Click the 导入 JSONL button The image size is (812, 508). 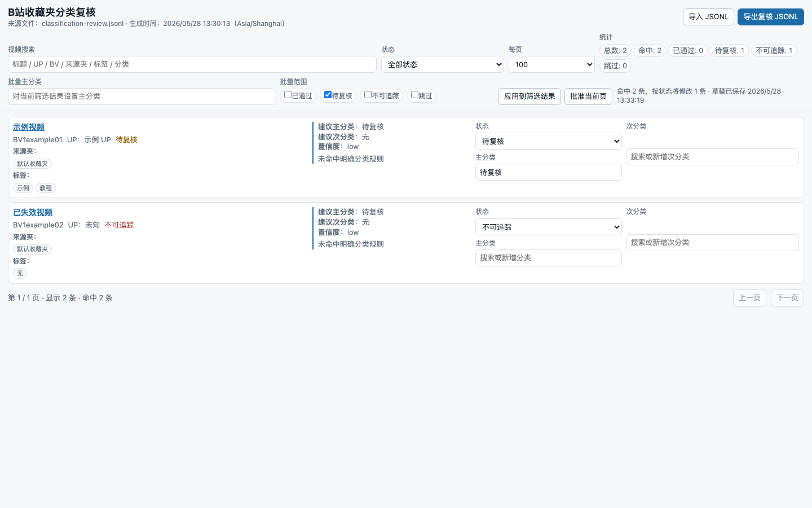(x=708, y=17)
